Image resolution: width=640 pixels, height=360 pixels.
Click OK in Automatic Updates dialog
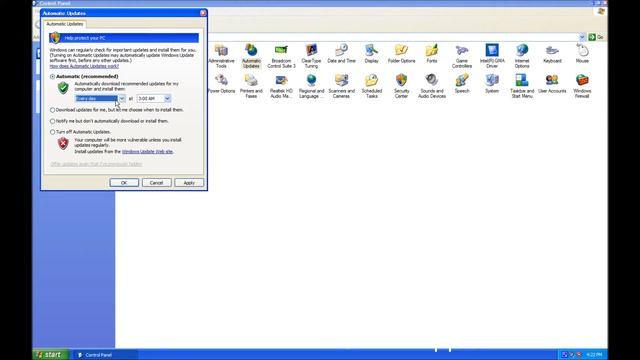click(x=124, y=183)
